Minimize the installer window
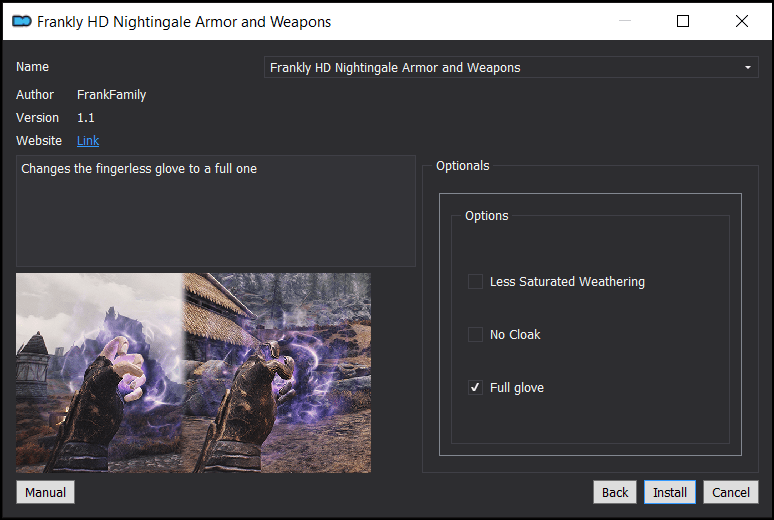This screenshot has height=520, width=774. click(x=625, y=21)
